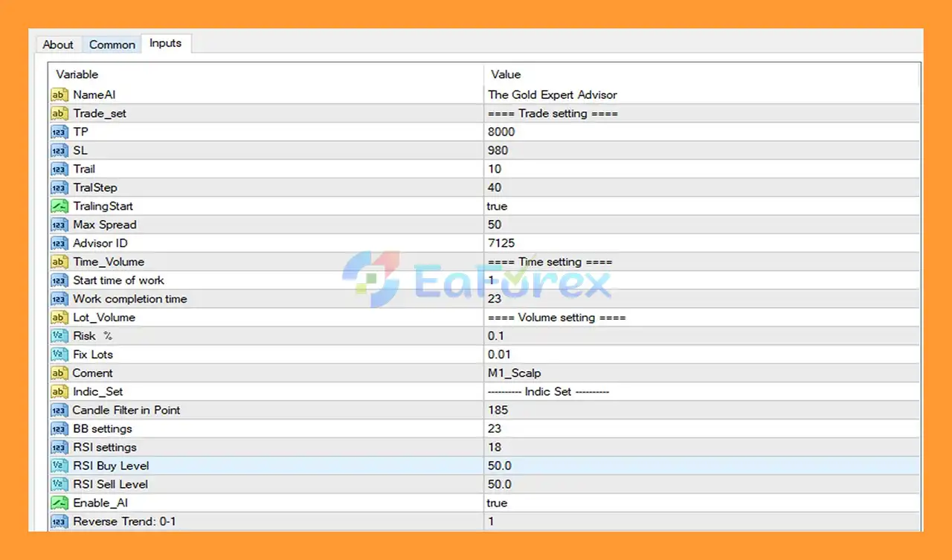The image size is (952, 560).
Task: Click the integer icon next to Advisor ID
Action: tap(59, 243)
